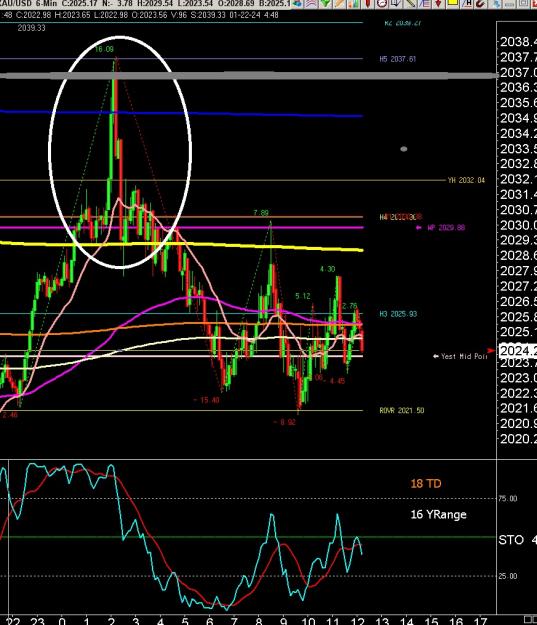The height and width of the screenshot is (625, 537).
Task: Click the YH 2032.04 level label
Action: 466,180
